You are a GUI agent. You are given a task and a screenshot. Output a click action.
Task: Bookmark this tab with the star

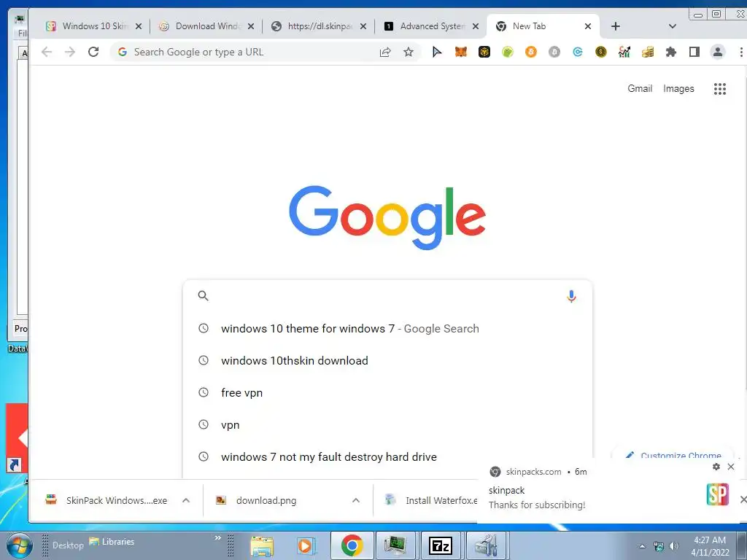click(409, 52)
